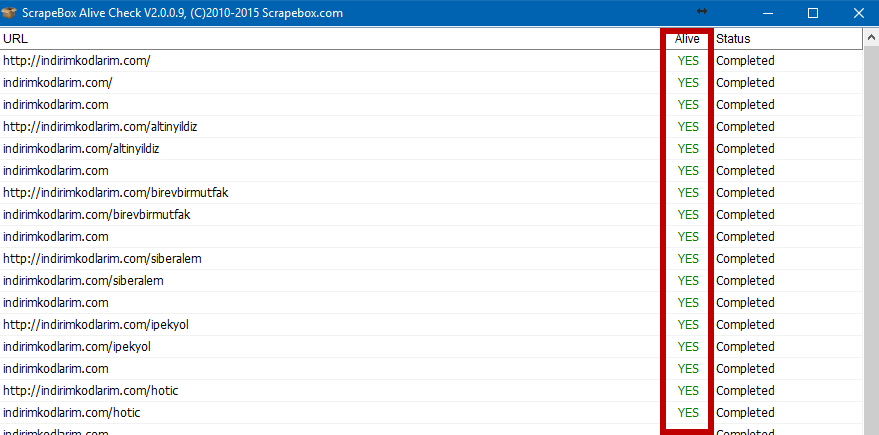
Task: Click Completed for http://indirimkodlarim.com/hotic
Action: pyautogui.click(x=745, y=391)
